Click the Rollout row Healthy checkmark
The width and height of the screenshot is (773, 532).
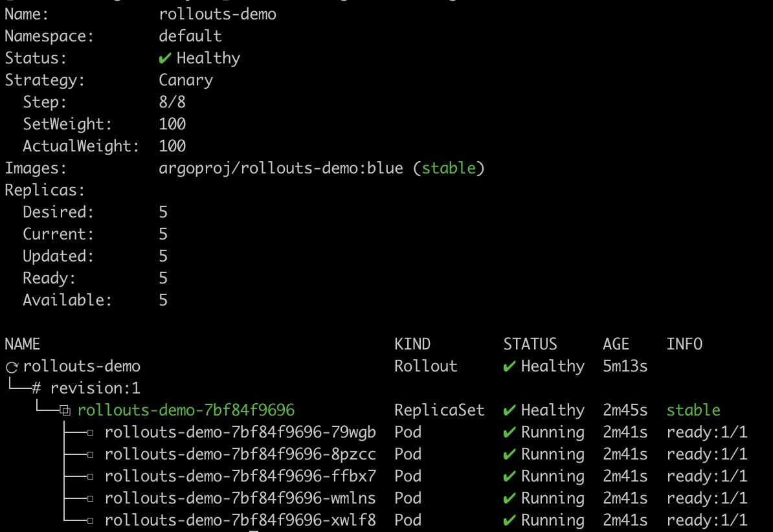510,366
